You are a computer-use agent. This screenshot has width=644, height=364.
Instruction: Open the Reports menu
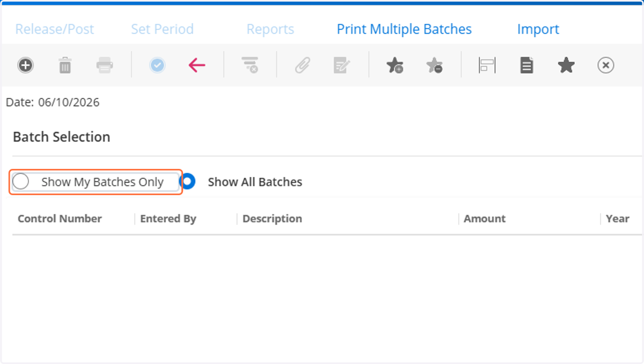[270, 29]
